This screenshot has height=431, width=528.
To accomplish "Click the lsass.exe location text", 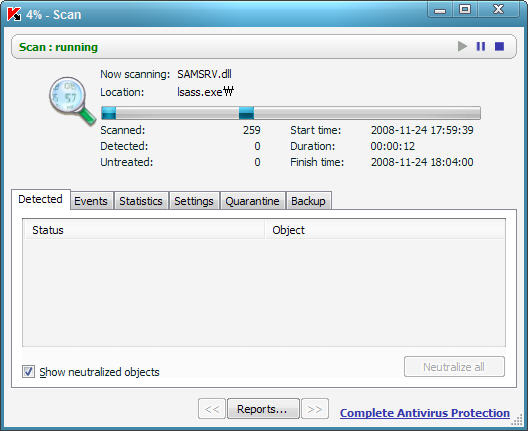I will pyautogui.click(x=205, y=92).
